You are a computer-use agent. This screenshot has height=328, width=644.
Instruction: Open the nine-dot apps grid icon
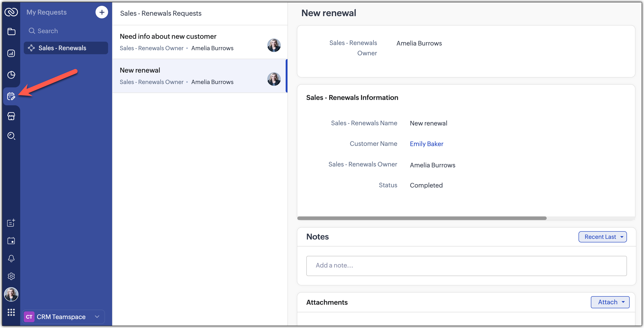pos(11,312)
